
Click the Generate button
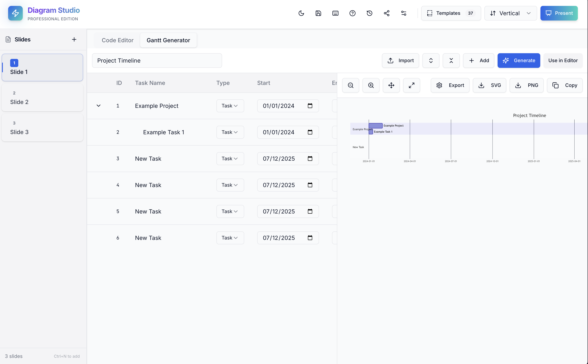click(519, 60)
